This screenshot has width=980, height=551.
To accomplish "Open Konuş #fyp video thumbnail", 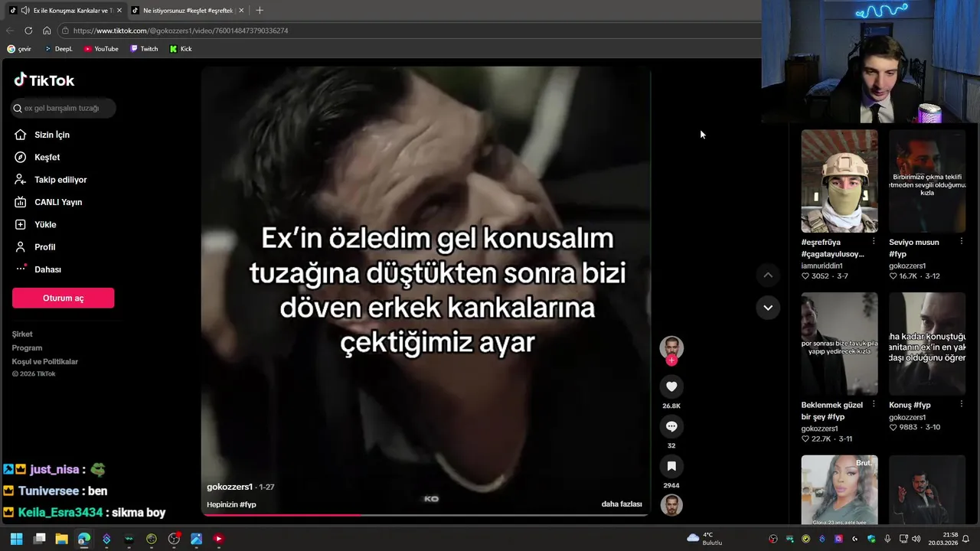I will click(927, 344).
